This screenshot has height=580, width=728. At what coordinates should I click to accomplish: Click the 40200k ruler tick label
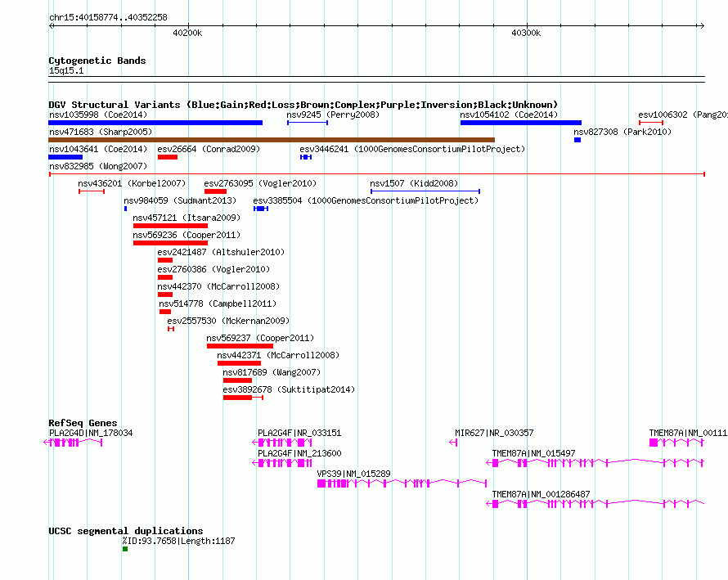[x=187, y=34]
